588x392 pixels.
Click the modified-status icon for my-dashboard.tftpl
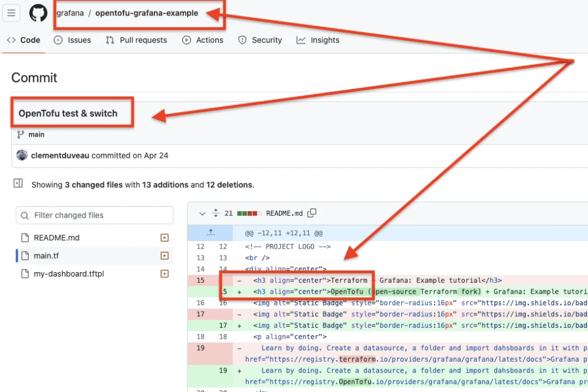[165, 274]
